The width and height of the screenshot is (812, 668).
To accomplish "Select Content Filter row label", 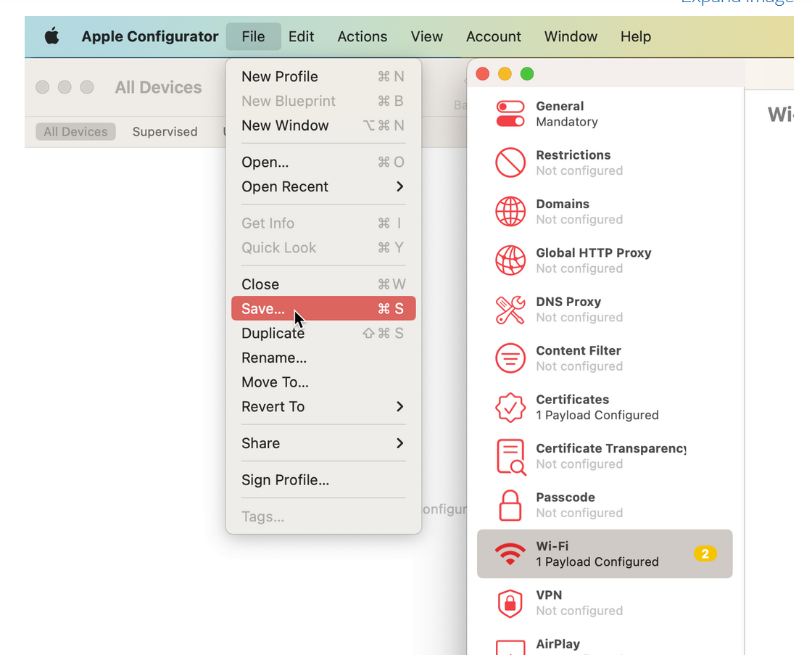I will [578, 351].
